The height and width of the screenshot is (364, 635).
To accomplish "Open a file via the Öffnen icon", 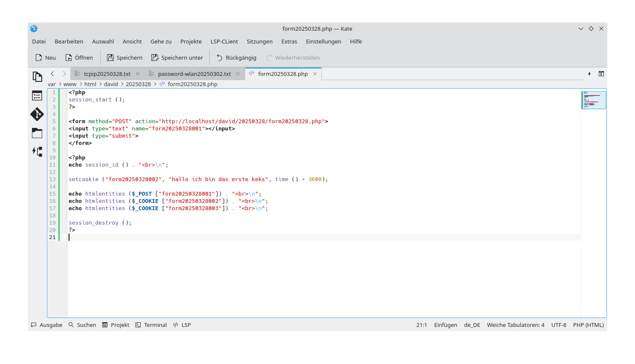I will coord(79,57).
